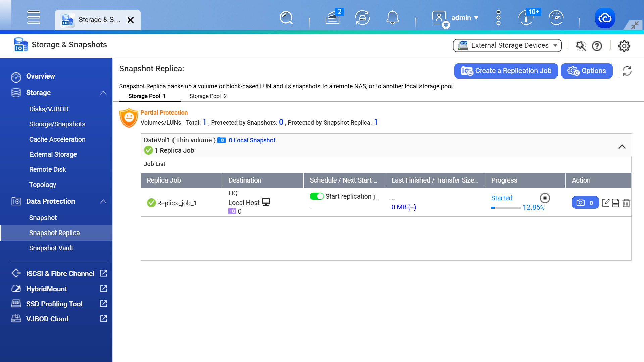Open background tasks icon with badge 2
This screenshot has height=362, width=644.
click(333, 17)
